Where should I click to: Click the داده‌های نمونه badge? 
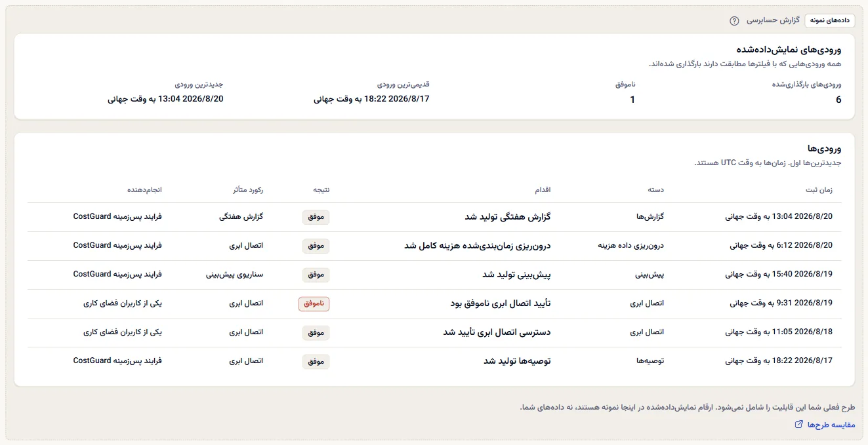(830, 20)
